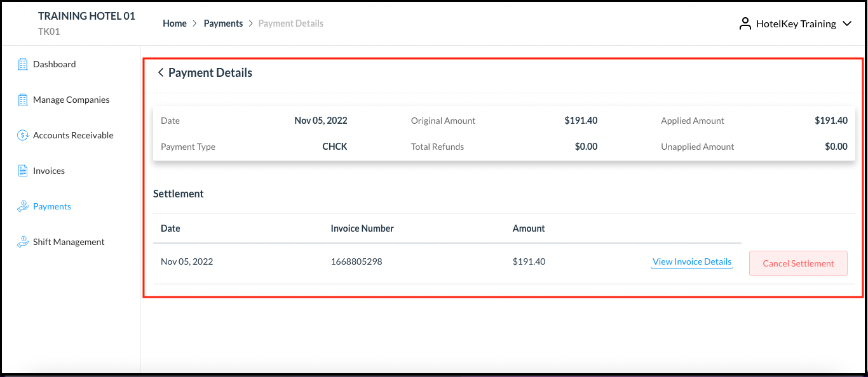868x377 pixels.
Task: Click the Accounts Receivable dollar icon
Action: coord(23,135)
